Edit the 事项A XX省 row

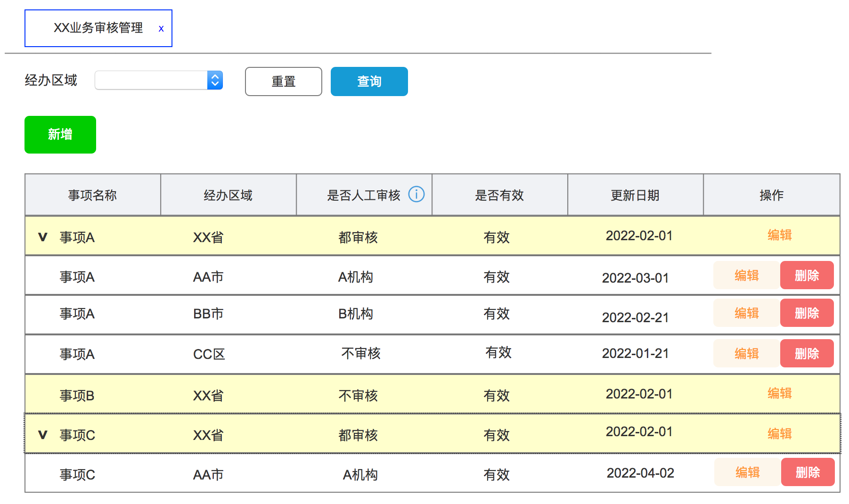point(780,235)
